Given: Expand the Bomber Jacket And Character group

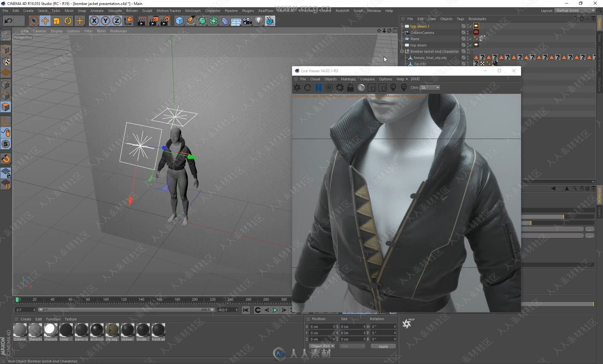Looking at the screenshot, I should 403,51.
